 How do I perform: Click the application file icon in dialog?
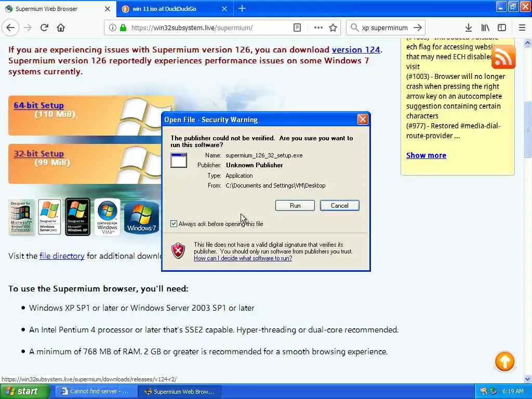(x=179, y=160)
